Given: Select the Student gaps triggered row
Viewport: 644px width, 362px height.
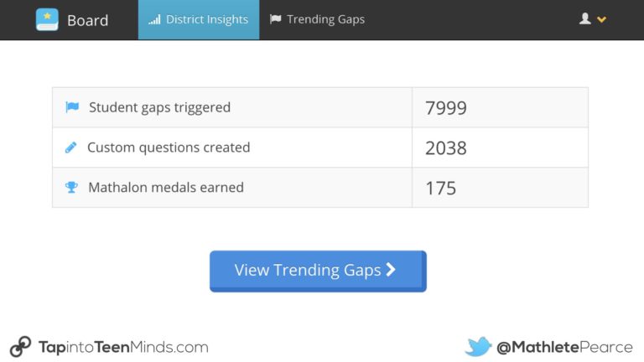Looking at the screenshot, I should pyautogui.click(x=159, y=107).
